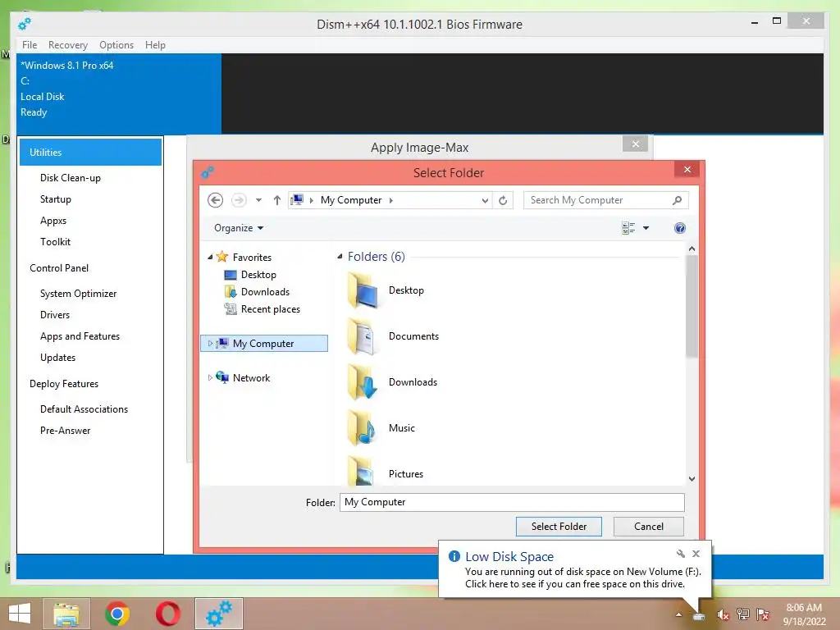Select the Windows 8.1 Pro x64 image tile

[x=119, y=94]
